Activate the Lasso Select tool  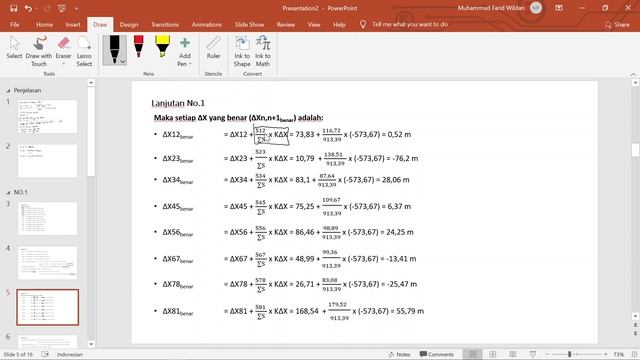[x=84, y=51]
